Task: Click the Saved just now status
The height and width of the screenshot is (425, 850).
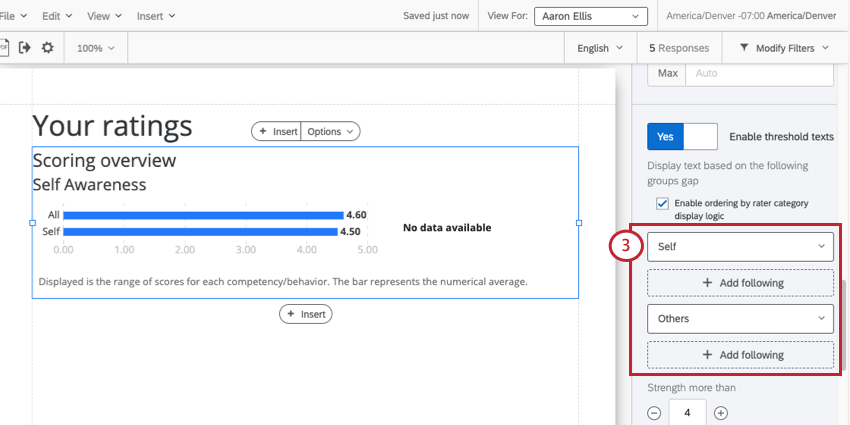Action: coord(436,16)
